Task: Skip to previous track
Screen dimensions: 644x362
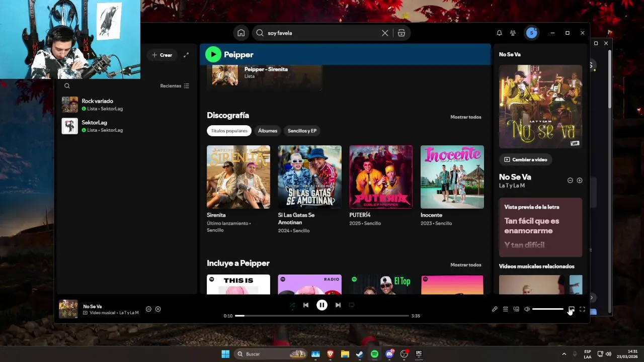Action: (306, 305)
